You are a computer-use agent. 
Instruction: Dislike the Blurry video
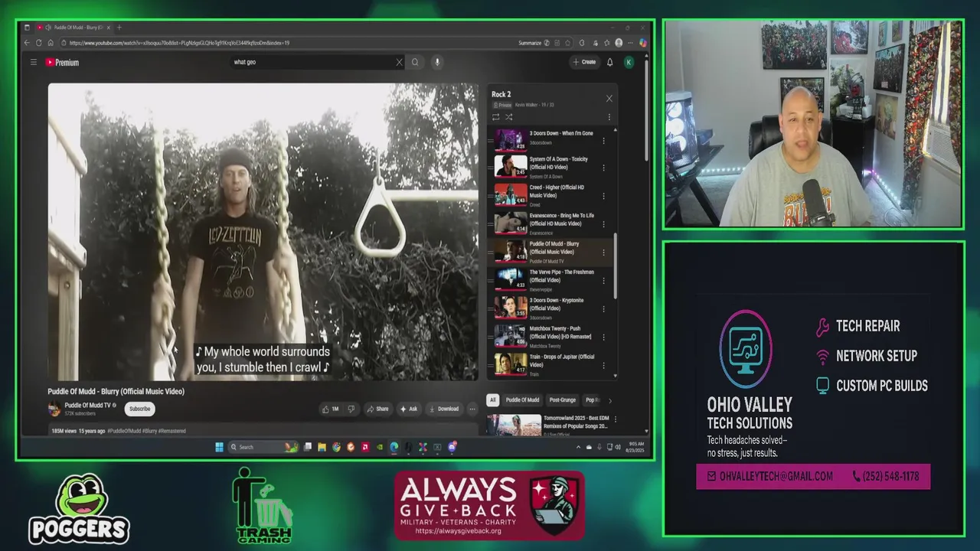[351, 409]
